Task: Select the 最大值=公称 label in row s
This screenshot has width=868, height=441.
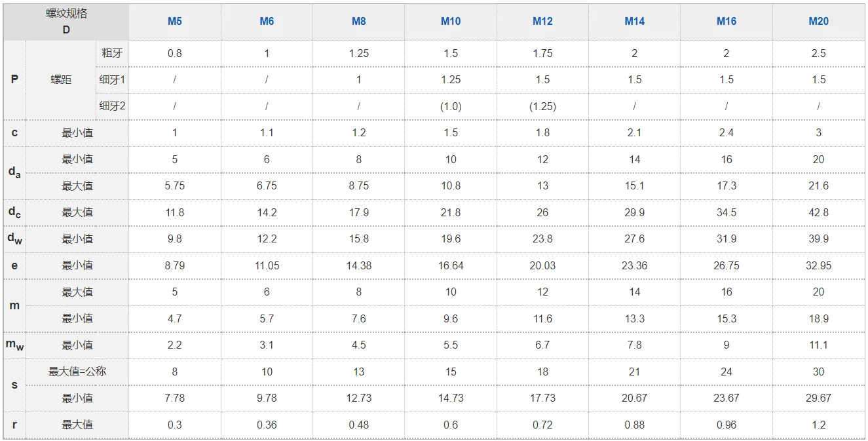Action: pos(77,371)
